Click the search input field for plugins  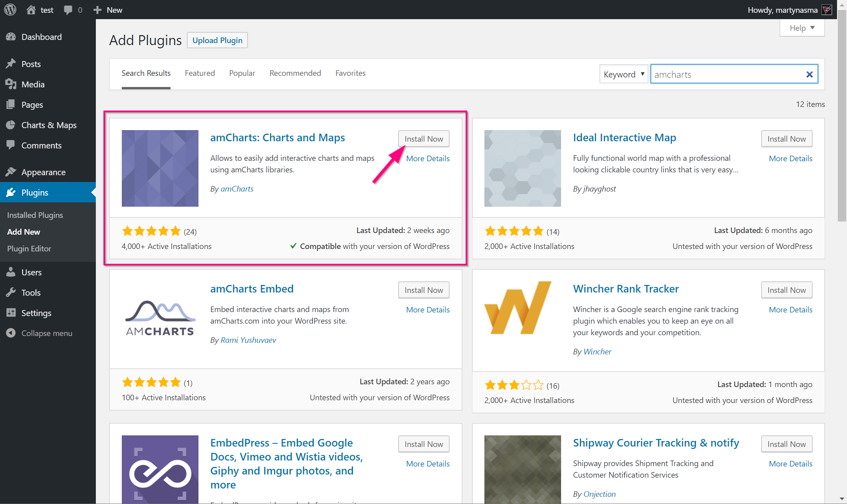727,74
